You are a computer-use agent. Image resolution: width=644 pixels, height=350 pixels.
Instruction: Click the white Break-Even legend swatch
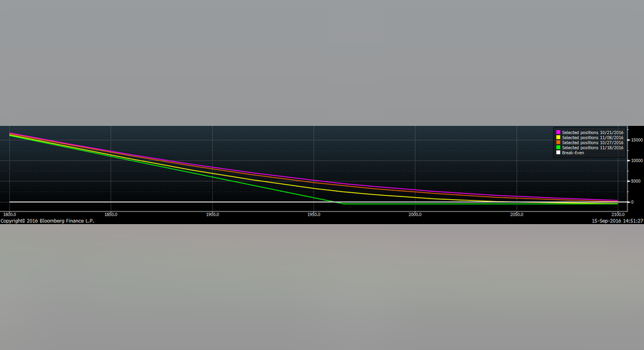pos(558,152)
